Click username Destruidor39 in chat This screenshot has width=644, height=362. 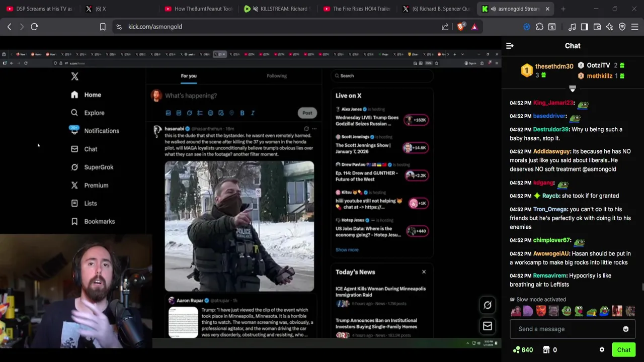(x=550, y=130)
